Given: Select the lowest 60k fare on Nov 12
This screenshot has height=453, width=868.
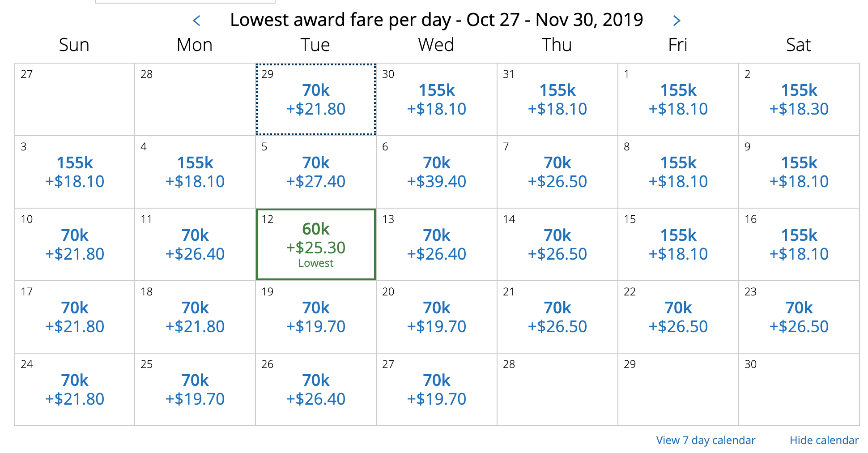Looking at the screenshot, I should tap(316, 244).
